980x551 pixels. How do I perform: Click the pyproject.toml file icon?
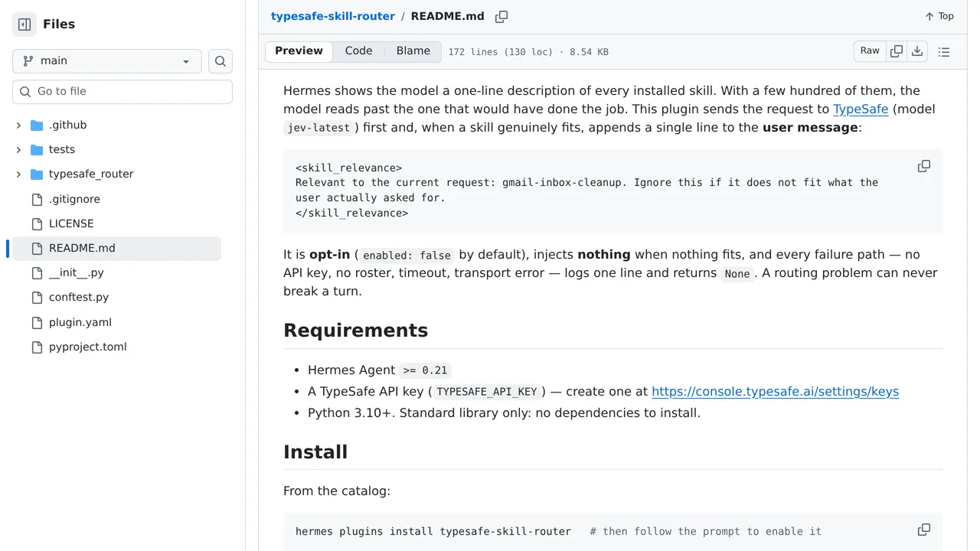coord(37,347)
